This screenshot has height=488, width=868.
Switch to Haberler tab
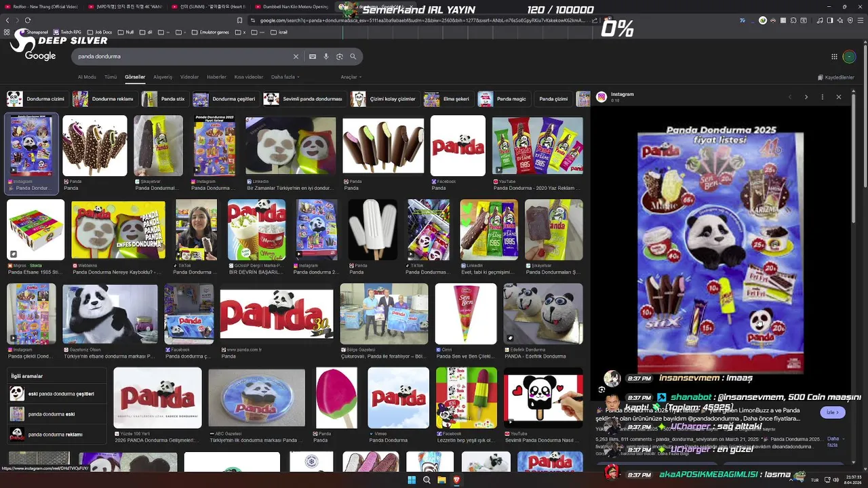pos(216,77)
